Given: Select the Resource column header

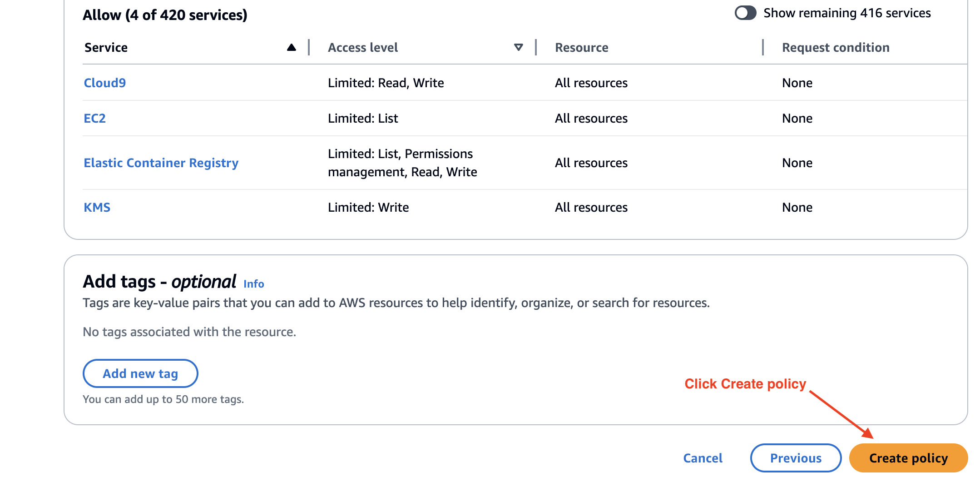Looking at the screenshot, I should click(x=581, y=47).
